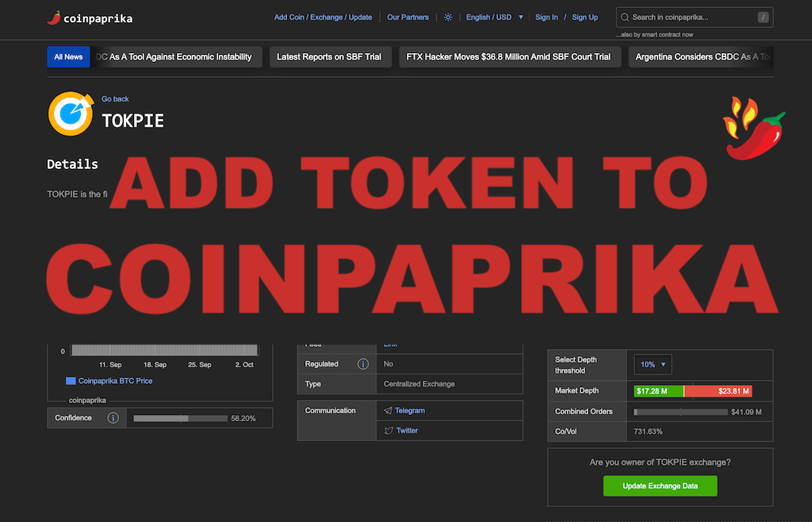Click the 731.63% Co/Vol value
Viewport: 812px width, 522px height.
coord(648,432)
